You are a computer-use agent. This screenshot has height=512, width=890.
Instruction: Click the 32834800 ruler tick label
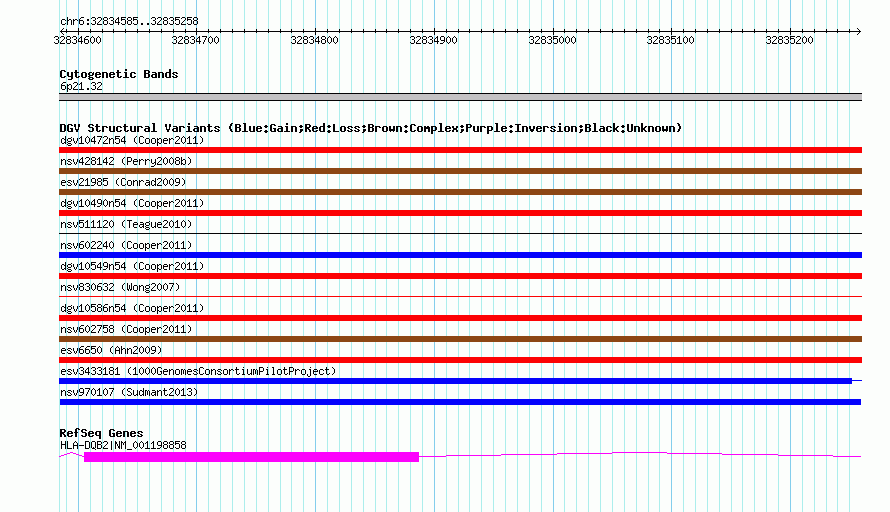[x=314, y=40]
